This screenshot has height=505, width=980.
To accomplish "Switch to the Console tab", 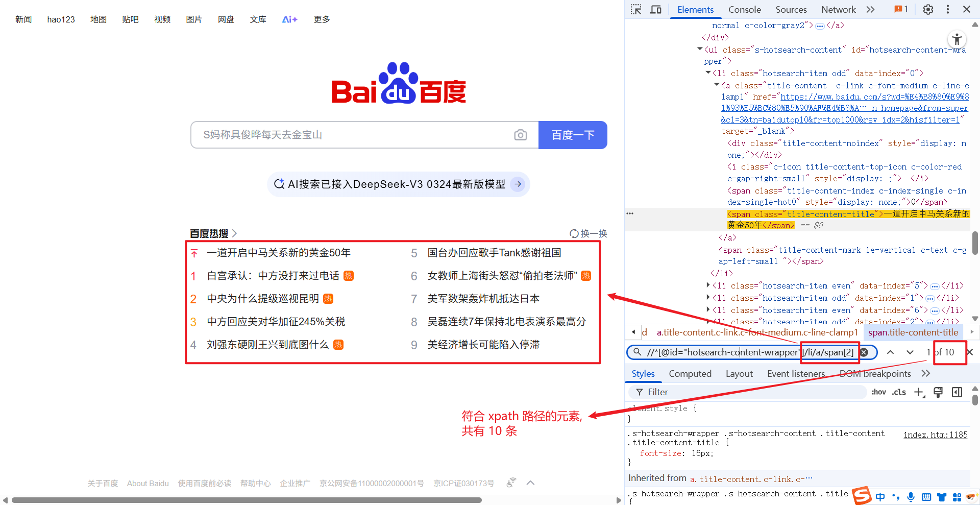I will pos(744,9).
